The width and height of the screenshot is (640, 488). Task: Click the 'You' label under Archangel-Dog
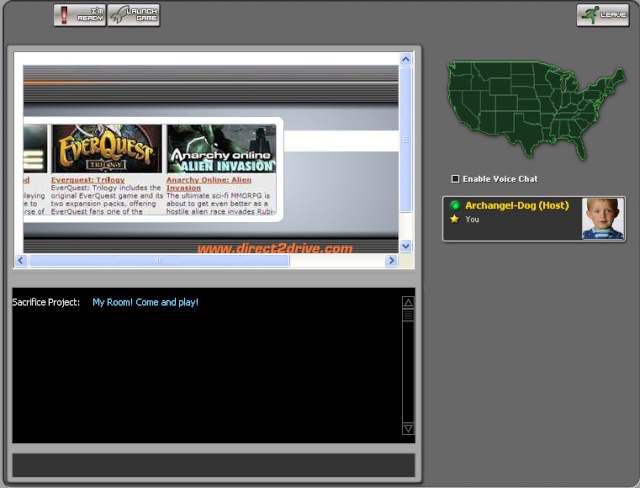point(472,219)
